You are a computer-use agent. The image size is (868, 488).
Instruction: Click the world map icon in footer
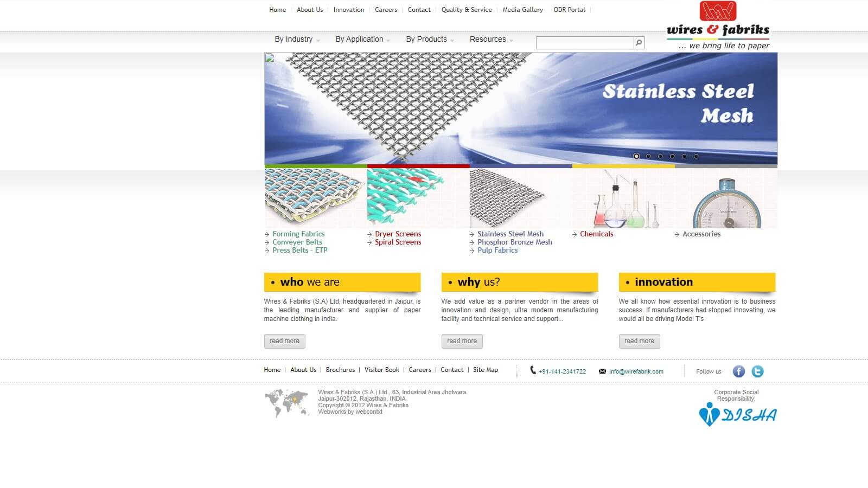pos(286,403)
